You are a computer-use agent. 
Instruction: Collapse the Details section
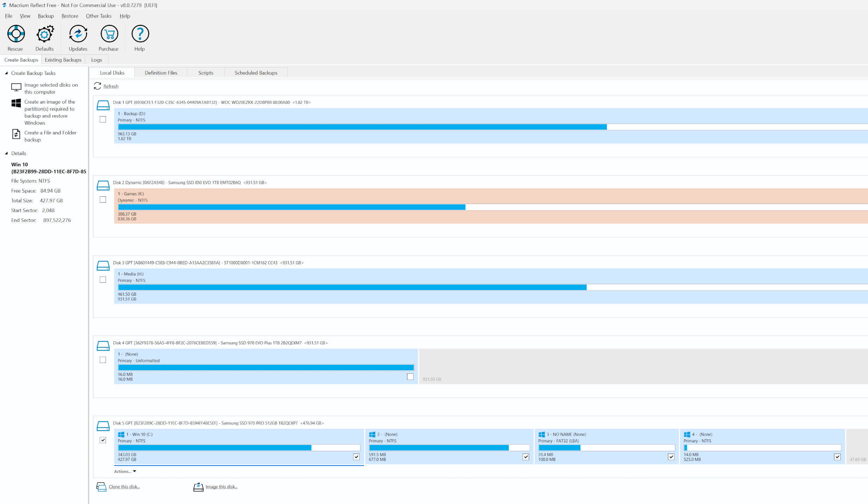6,153
